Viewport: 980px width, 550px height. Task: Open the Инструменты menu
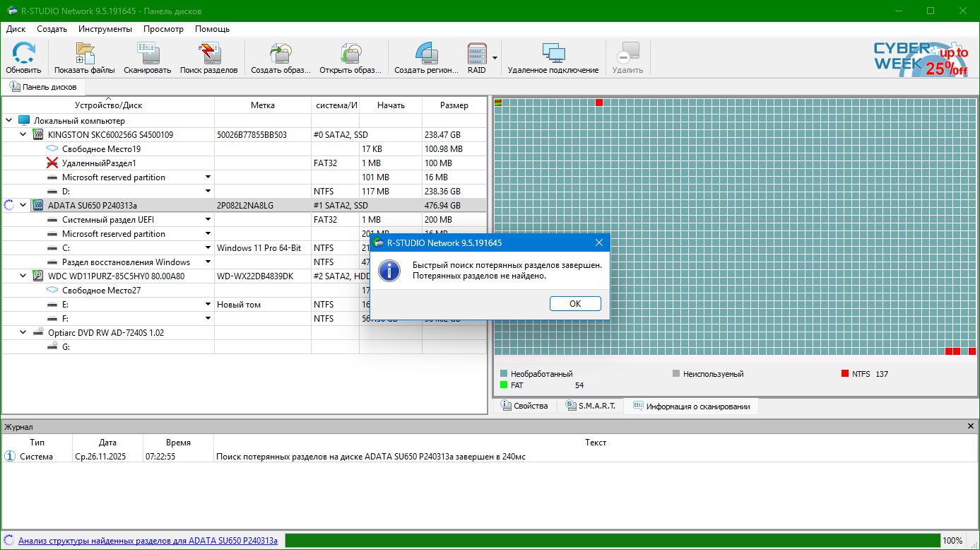pos(105,29)
